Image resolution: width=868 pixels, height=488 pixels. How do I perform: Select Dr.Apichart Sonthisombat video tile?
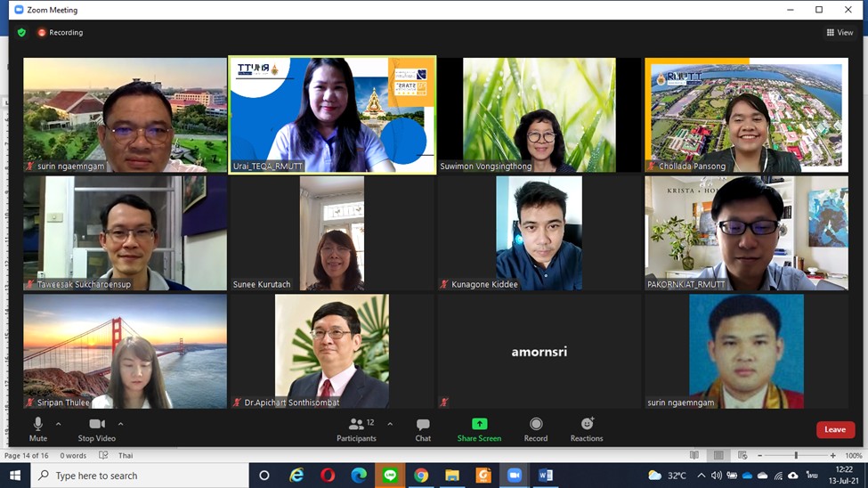pos(332,351)
